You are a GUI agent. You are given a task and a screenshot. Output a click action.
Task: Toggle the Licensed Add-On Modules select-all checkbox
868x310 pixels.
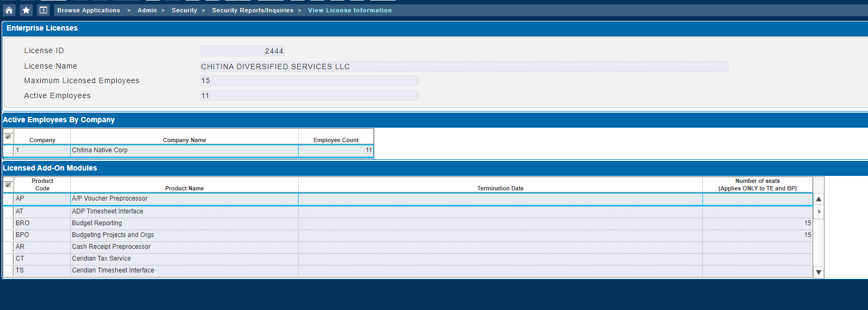[8, 184]
